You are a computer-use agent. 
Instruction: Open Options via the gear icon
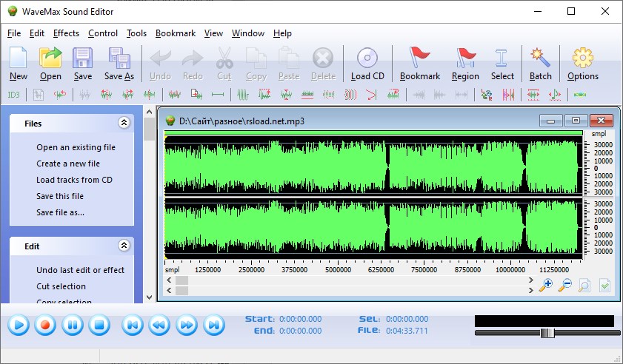pyautogui.click(x=582, y=58)
